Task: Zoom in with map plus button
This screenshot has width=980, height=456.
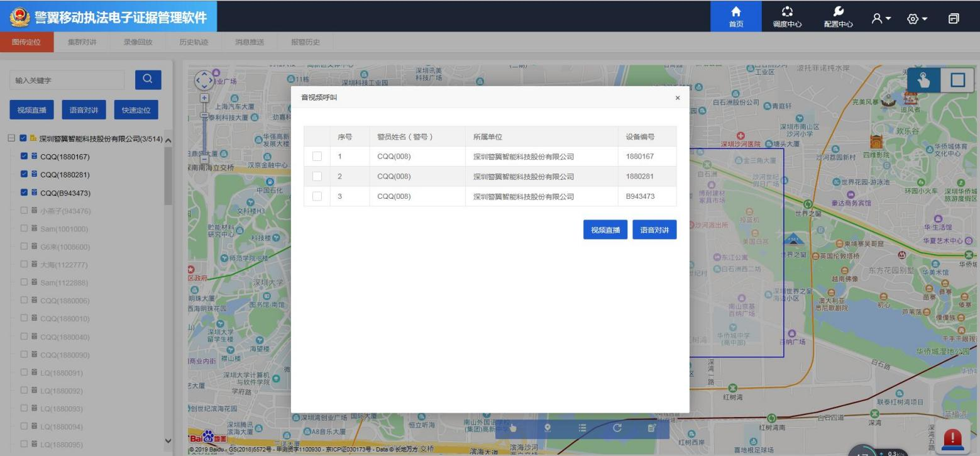Action: click(x=204, y=98)
